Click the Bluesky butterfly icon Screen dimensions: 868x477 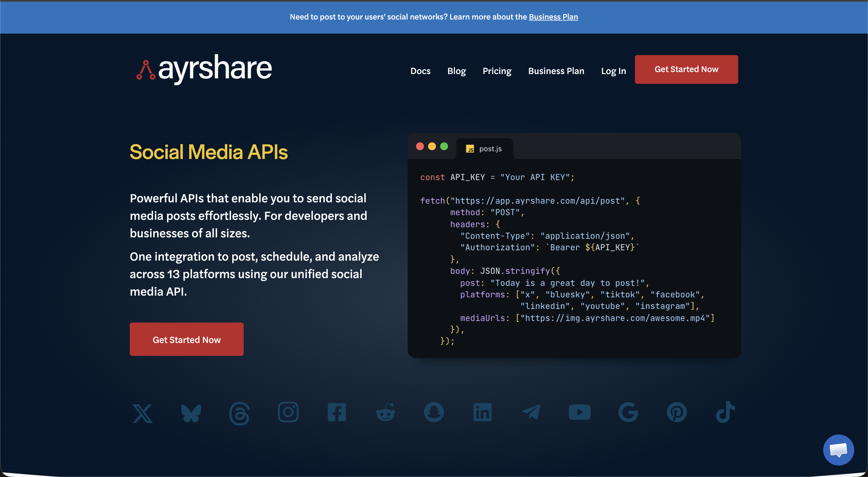(x=191, y=413)
